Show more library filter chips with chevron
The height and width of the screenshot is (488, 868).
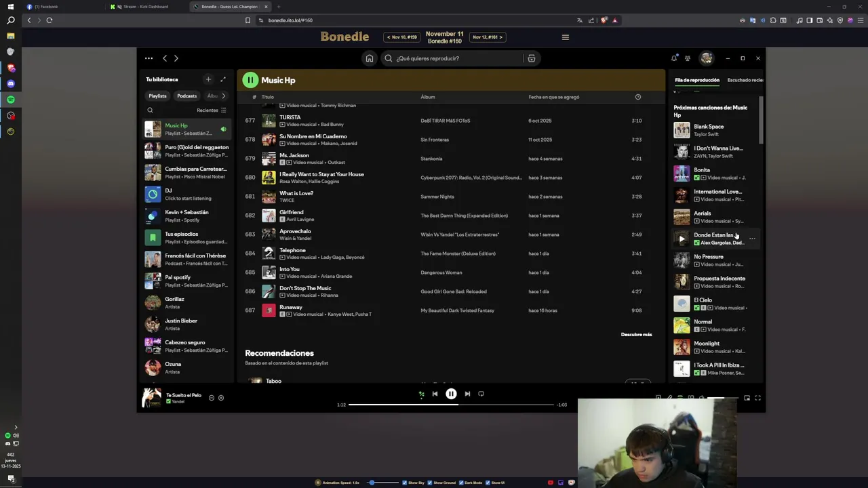[224, 96]
